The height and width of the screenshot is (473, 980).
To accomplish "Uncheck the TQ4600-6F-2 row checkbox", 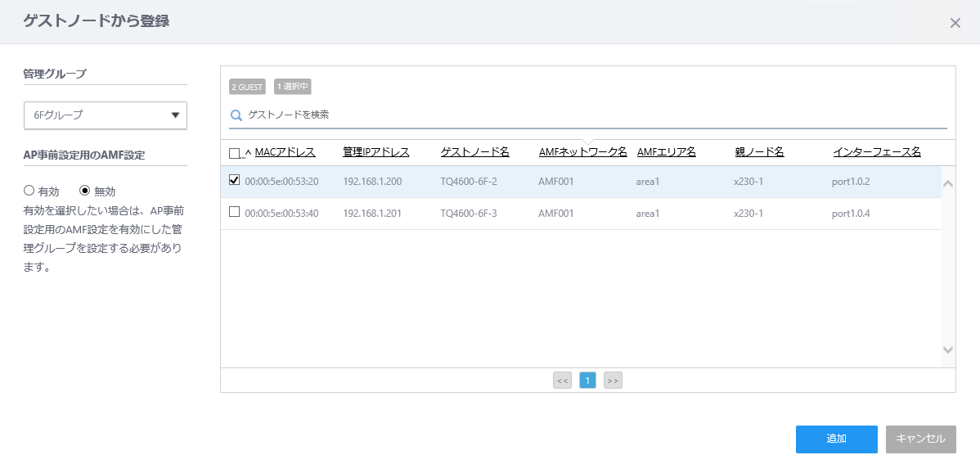I will [x=235, y=180].
